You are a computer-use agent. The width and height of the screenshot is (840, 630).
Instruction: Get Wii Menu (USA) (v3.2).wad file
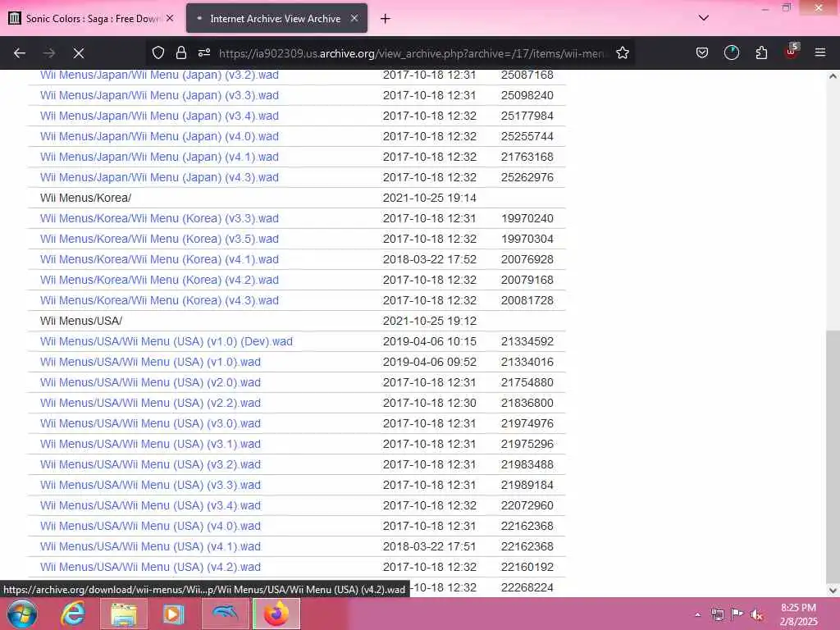[150, 464]
